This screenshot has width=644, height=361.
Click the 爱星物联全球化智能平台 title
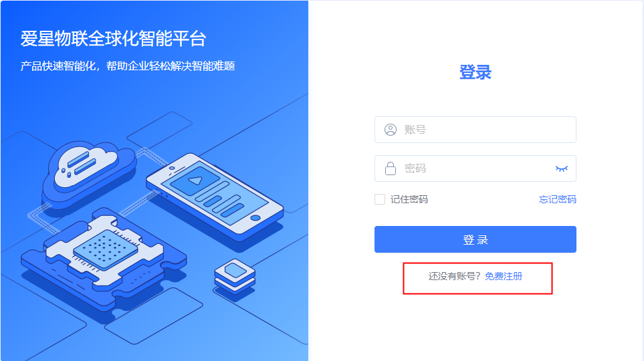(x=114, y=39)
